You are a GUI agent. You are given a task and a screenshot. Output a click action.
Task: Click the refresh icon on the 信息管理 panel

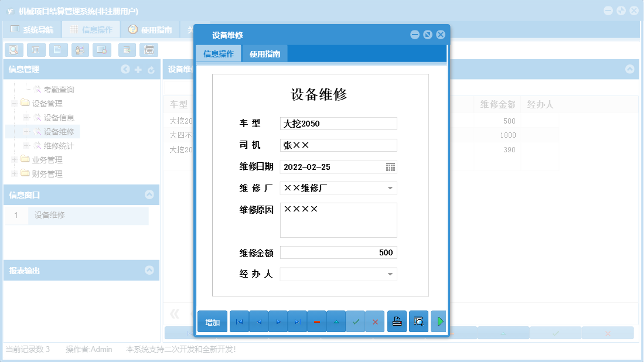(151, 69)
